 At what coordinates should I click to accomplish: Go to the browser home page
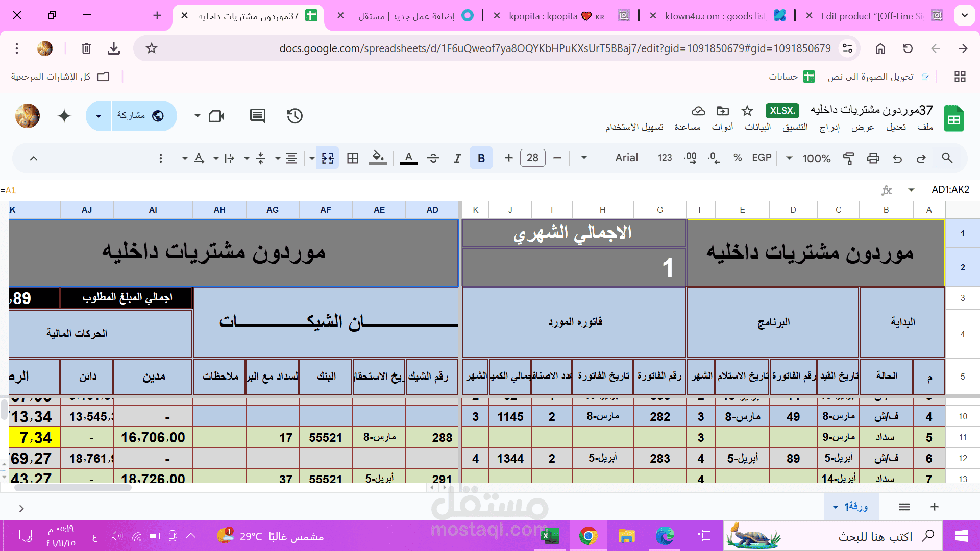point(880,48)
